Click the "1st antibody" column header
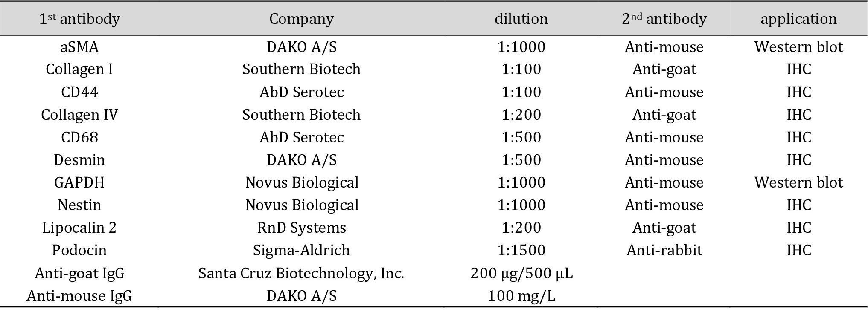Screen dimensions: 868x312 pos(79,19)
